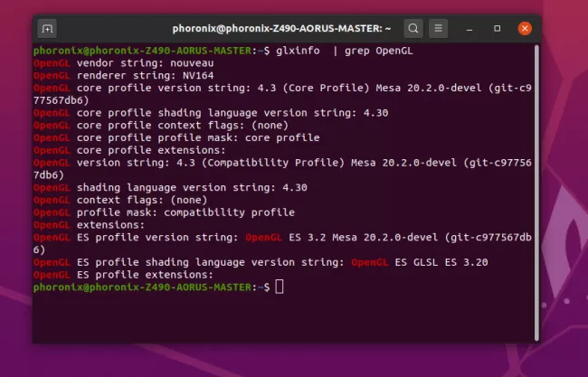Image resolution: width=588 pixels, height=377 pixels.
Task: Click the line renderer string: NV164
Action: tap(124, 76)
